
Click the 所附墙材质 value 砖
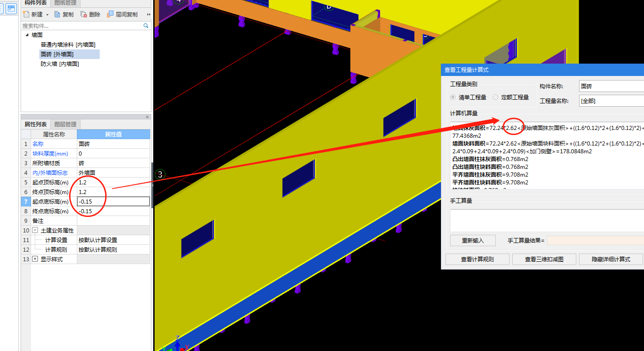tap(113, 163)
